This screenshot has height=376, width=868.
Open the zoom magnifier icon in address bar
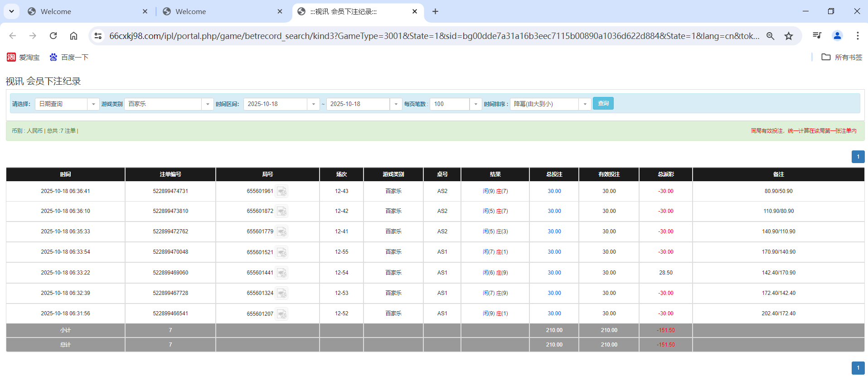coord(770,36)
